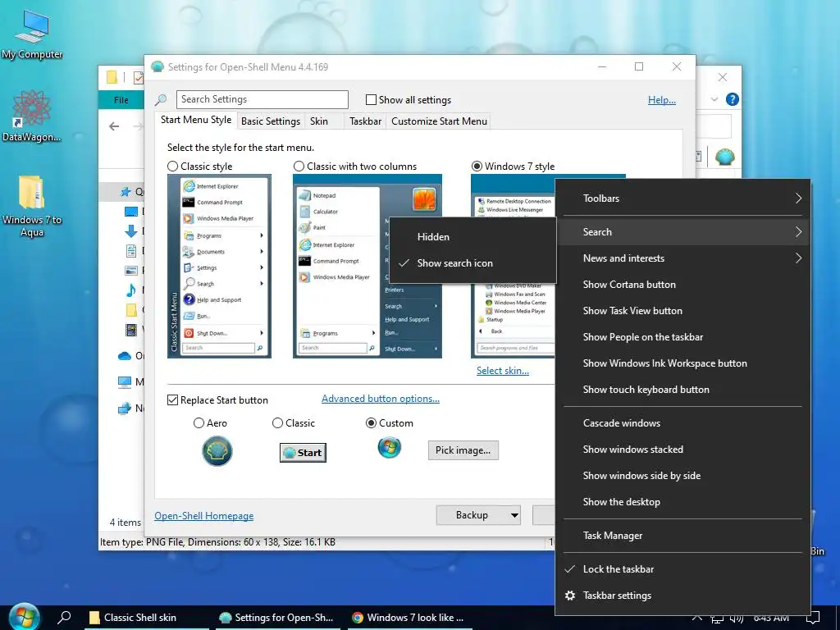Image resolution: width=840 pixels, height=630 pixels.
Task: Open the Taskbar tab
Action: coord(365,121)
